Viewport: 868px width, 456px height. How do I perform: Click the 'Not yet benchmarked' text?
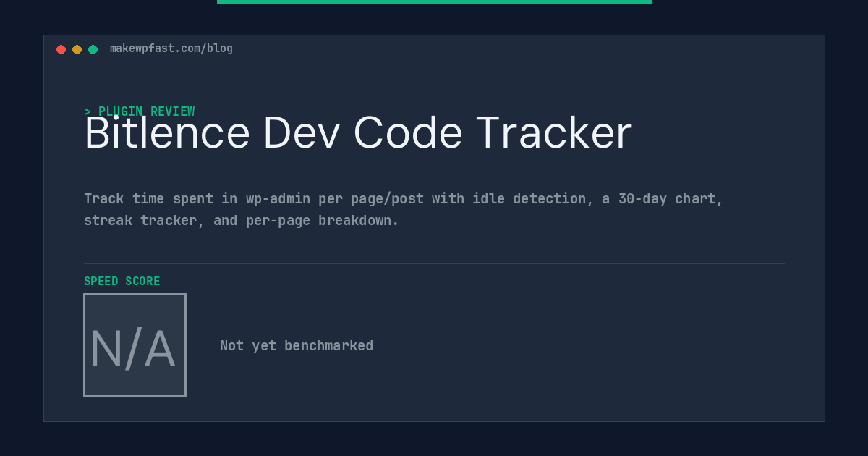pyautogui.click(x=297, y=345)
